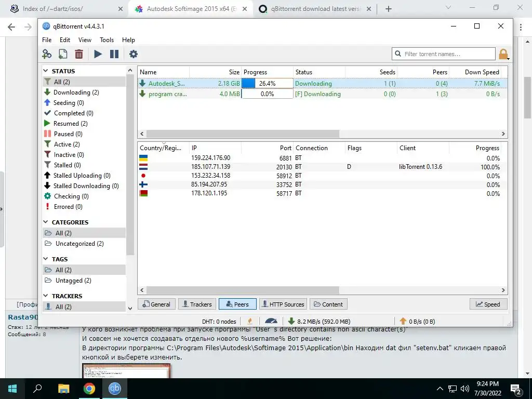Open Chrome from the Windows taskbar
Viewport: 532px width, 399px height.
[x=89, y=389]
